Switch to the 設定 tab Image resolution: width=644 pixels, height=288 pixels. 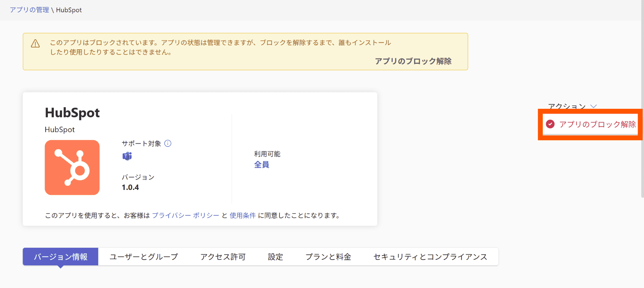pyautogui.click(x=275, y=257)
